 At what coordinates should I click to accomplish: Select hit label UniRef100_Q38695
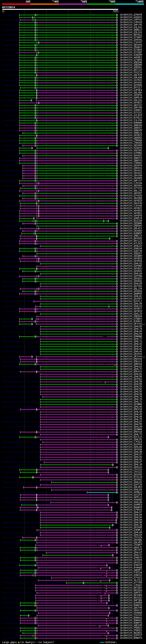[131, 55]
